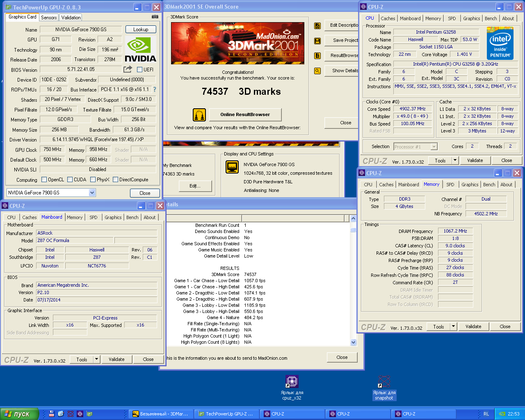
Task: Click the details list scrollbar up arrow
Action: 353,219
